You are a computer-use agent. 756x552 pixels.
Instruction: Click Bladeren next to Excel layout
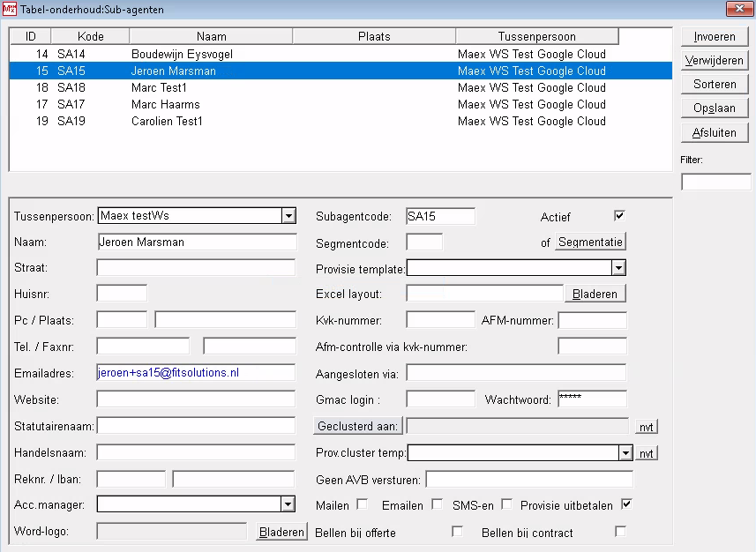pos(596,293)
